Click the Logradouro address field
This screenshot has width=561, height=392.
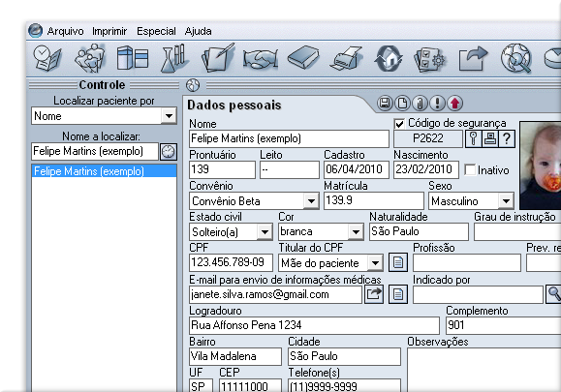tap(314, 325)
